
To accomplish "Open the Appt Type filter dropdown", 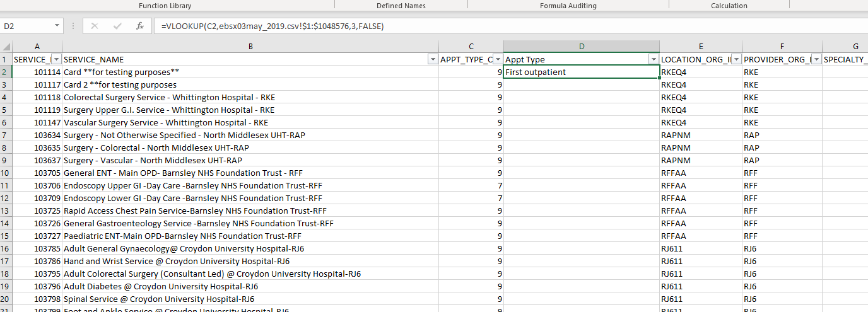I will 654,59.
